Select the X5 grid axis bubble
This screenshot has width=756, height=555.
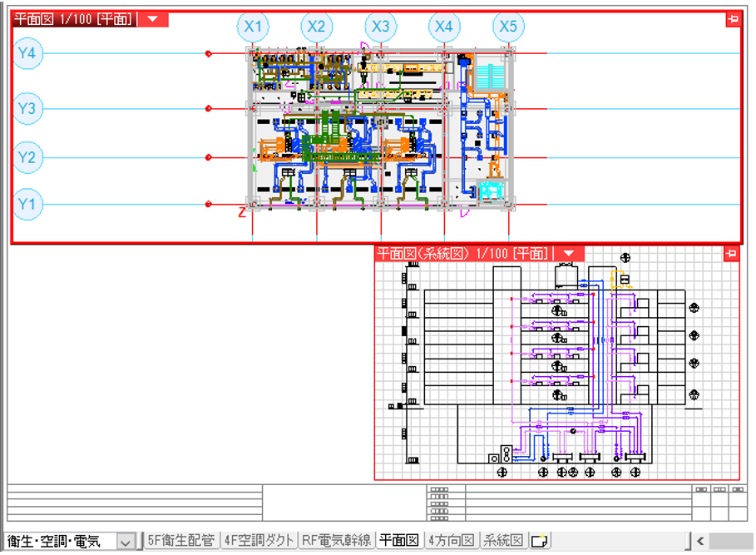[508, 27]
